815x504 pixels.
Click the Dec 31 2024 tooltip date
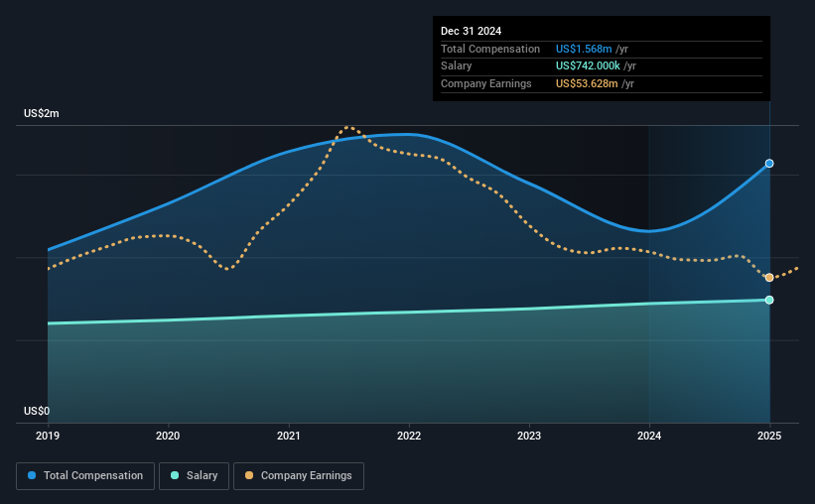[471, 31]
